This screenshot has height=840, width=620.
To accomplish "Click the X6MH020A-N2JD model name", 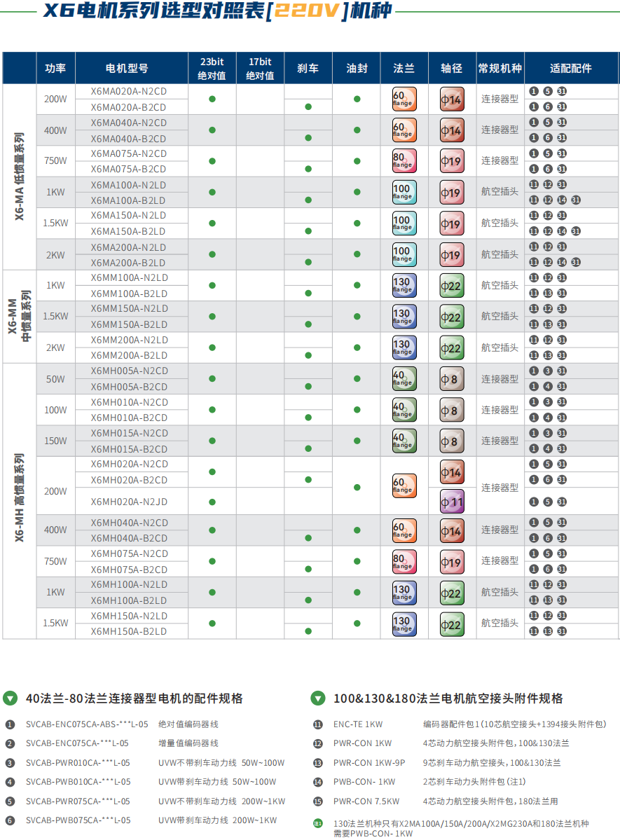I will 130,502.
